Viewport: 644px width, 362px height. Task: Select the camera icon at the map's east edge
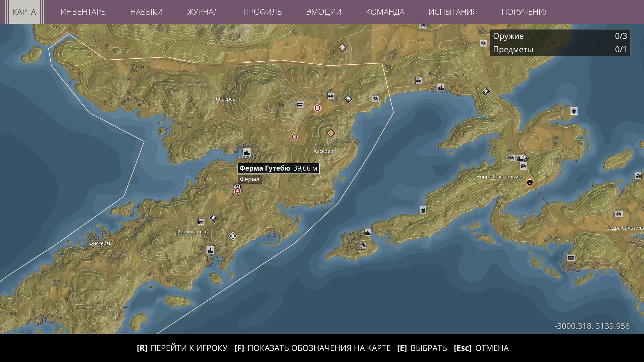pyautogui.click(x=638, y=176)
